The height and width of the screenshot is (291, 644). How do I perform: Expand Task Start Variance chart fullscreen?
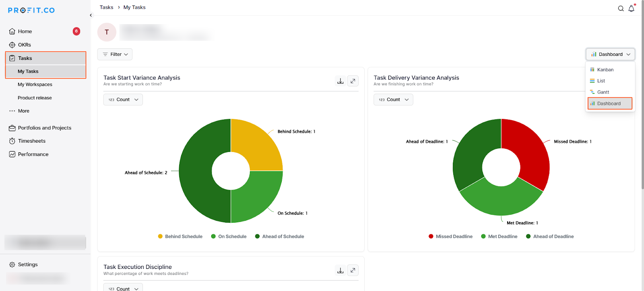coord(353,81)
